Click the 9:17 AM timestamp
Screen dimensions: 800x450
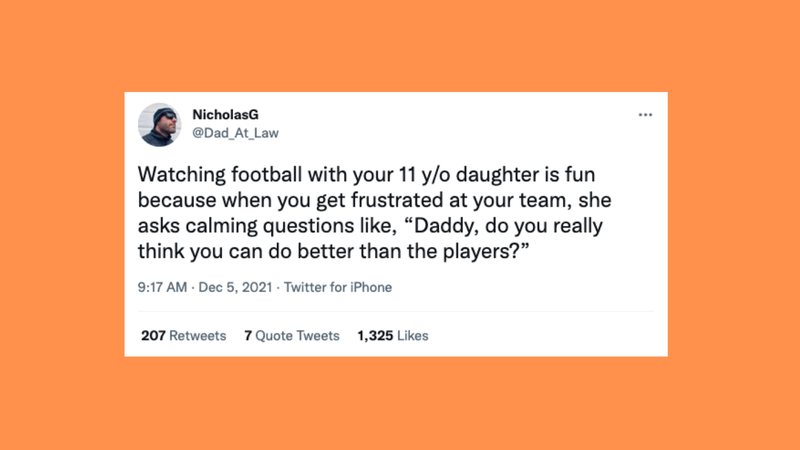click(162, 288)
